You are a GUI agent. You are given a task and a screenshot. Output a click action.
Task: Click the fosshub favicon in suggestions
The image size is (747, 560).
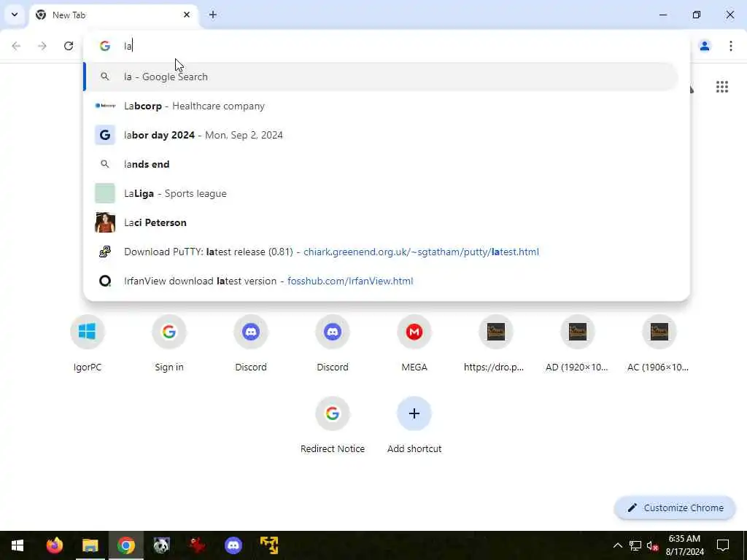[105, 281]
